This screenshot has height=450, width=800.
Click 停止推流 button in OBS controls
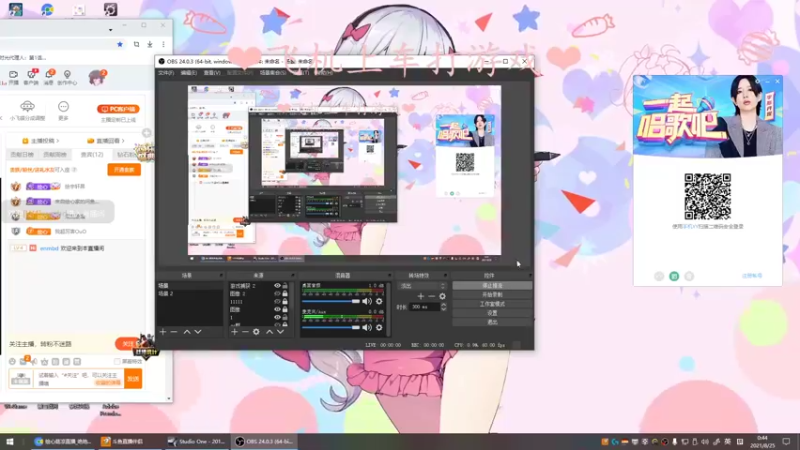492,286
